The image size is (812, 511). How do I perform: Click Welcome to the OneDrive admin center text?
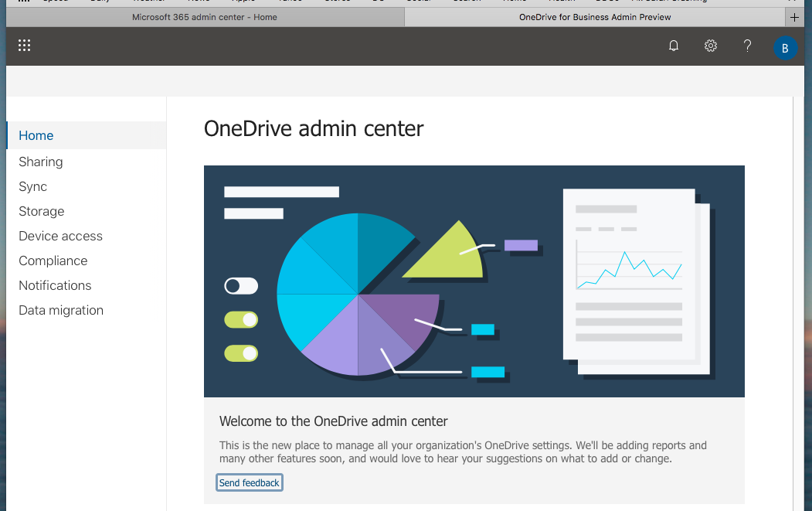(x=334, y=421)
